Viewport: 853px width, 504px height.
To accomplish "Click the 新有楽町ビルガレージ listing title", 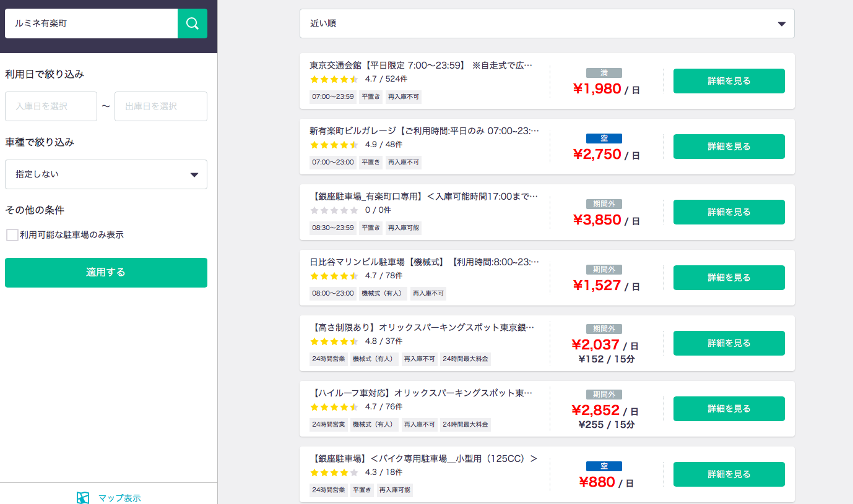I will coord(425,131).
